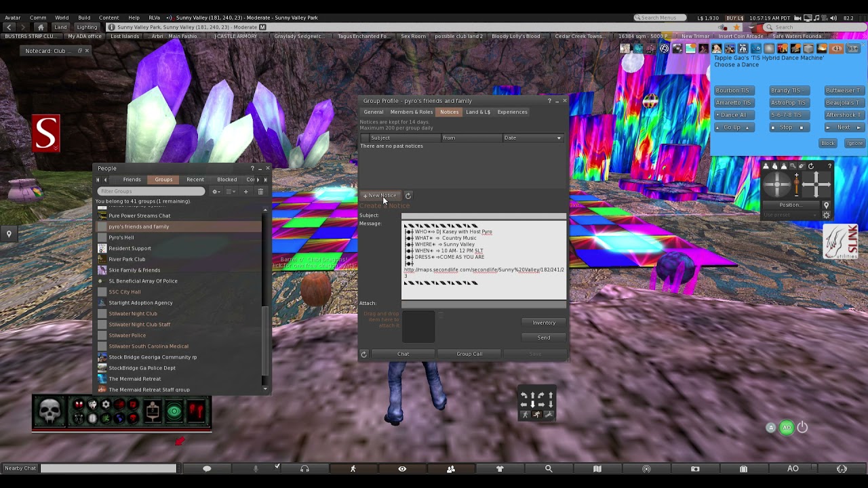Open the 41 notifications chiclet

[x=836, y=48]
